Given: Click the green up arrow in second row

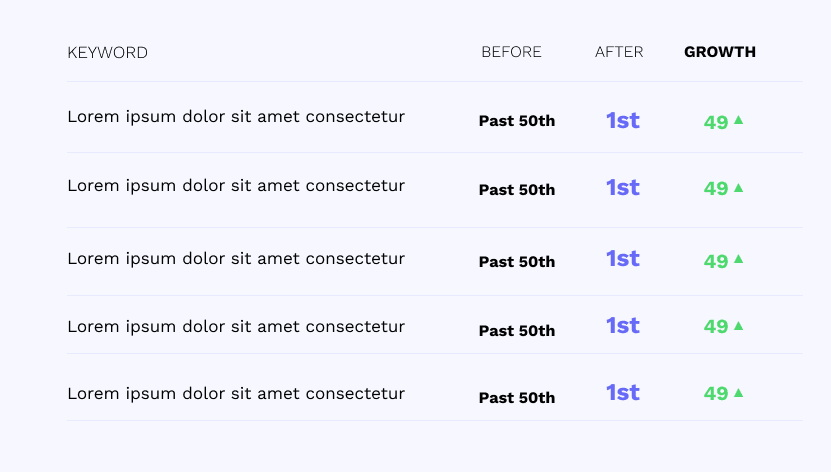Looking at the screenshot, I should (x=738, y=187).
